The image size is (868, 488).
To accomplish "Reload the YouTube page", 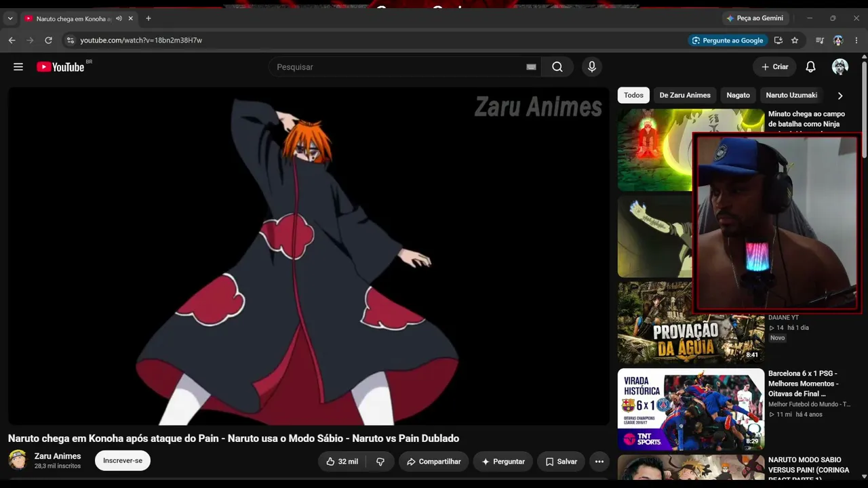I will (x=48, y=41).
